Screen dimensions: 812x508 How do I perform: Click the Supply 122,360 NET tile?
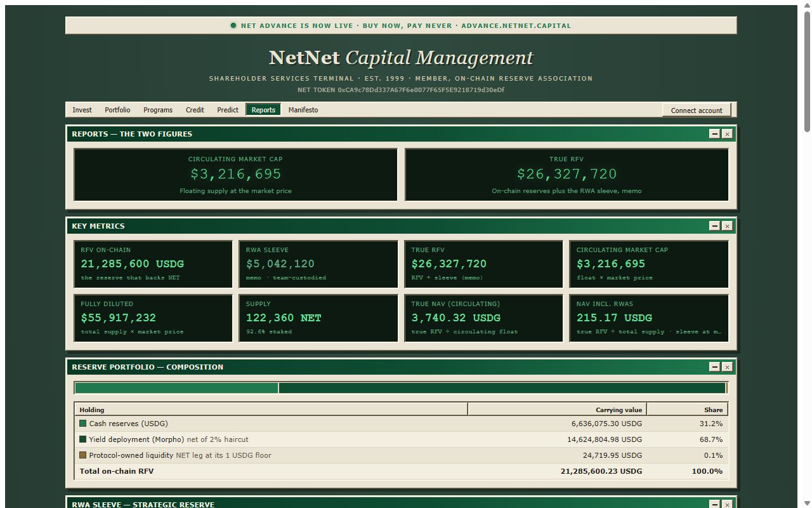pyautogui.click(x=318, y=318)
